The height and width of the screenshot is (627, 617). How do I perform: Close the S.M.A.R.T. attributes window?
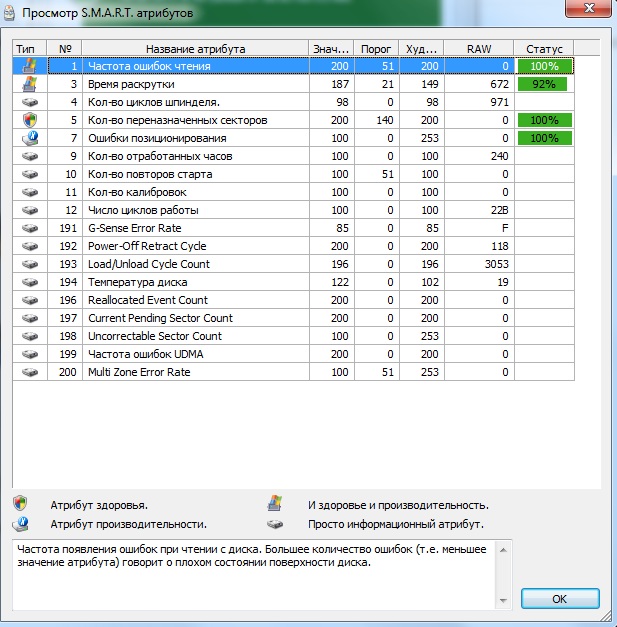point(588,8)
